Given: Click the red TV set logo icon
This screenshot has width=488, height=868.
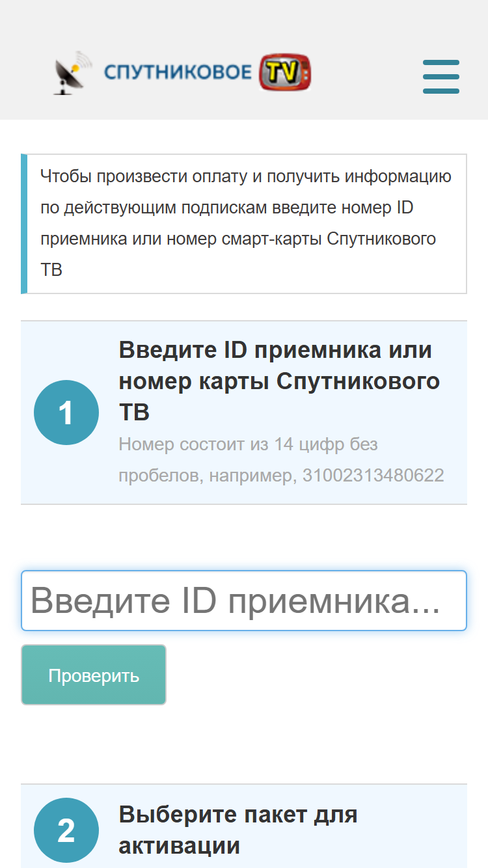Looking at the screenshot, I should pos(285,72).
